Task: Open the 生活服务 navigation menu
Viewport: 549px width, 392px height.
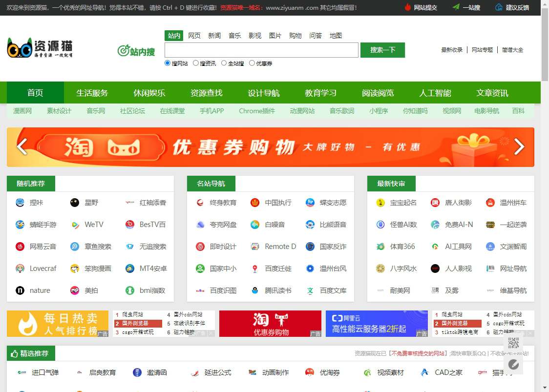Action: tap(92, 93)
